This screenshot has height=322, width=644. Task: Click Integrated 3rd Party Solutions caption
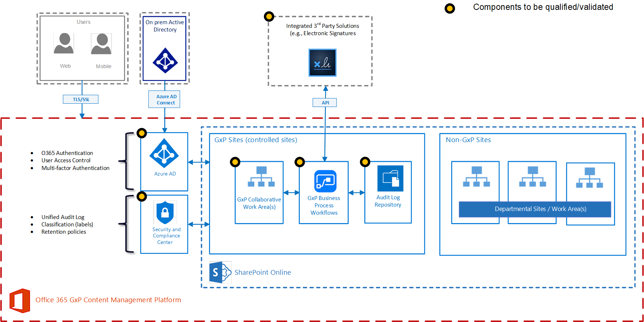(323, 29)
